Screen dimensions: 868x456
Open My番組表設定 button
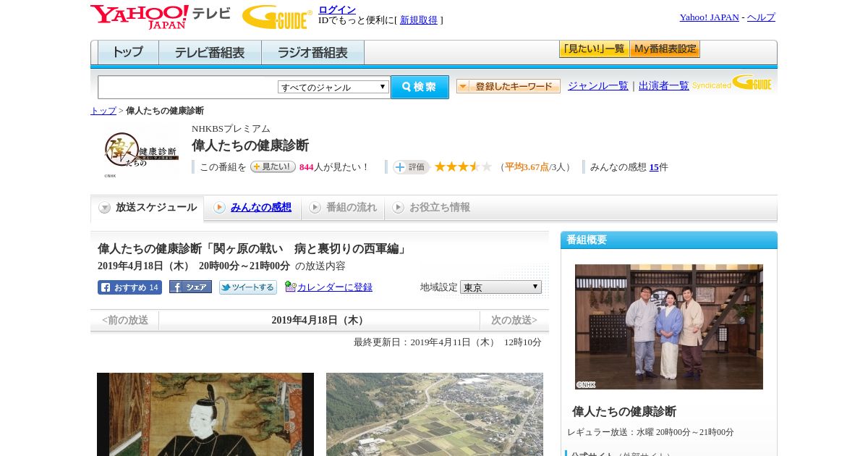click(665, 49)
